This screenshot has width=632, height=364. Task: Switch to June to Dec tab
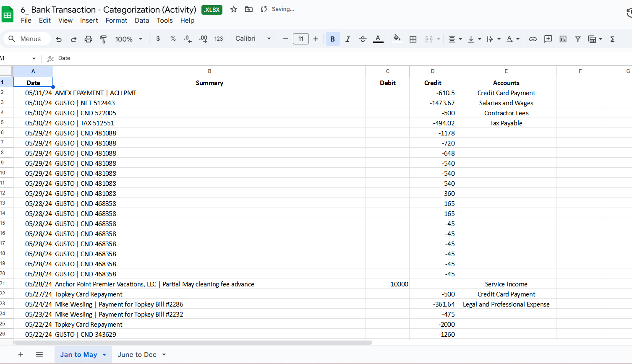pyautogui.click(x=137, y=354)
